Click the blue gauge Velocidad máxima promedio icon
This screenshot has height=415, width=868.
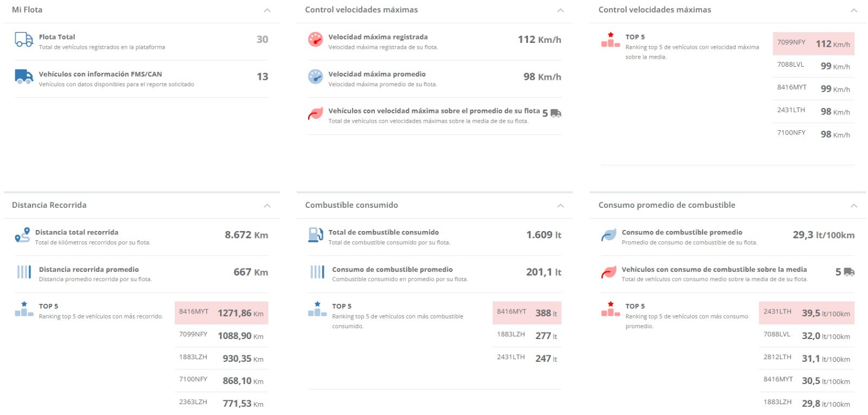pos(315,76)
